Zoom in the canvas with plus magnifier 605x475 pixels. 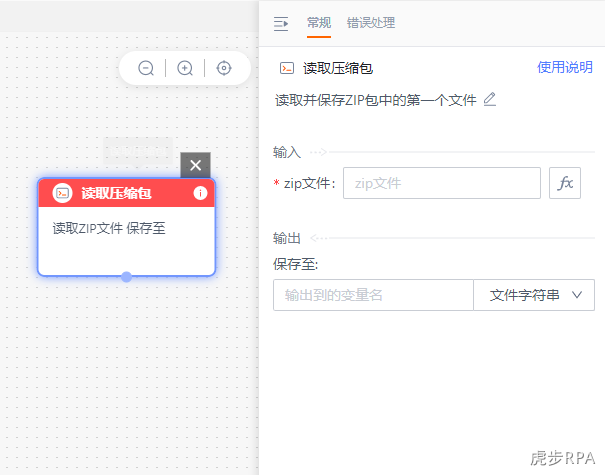(x=185, y=68)
